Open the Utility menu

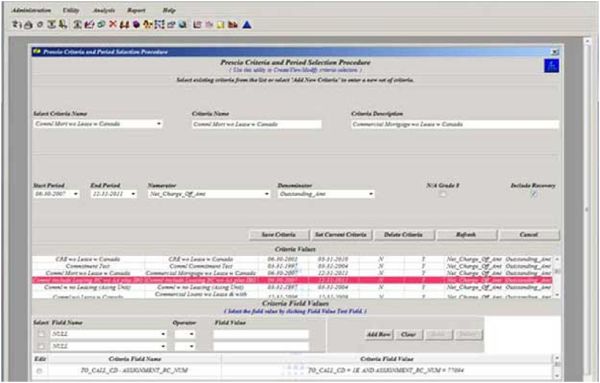(x=71, y=10)
